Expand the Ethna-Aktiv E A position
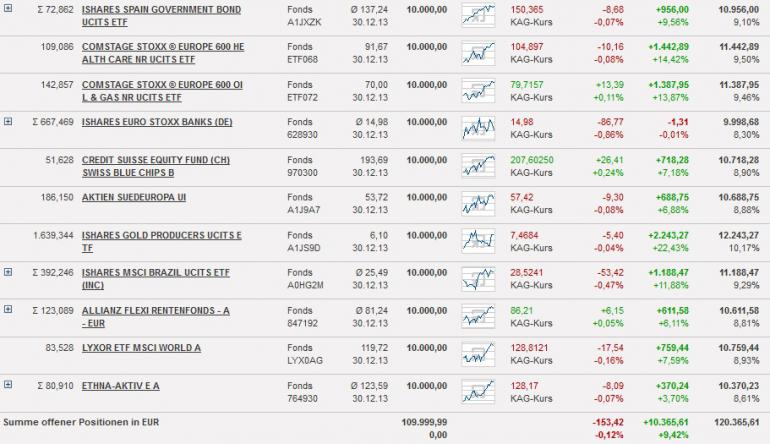Viewport: 770px width, 444px height. [8, 383]
